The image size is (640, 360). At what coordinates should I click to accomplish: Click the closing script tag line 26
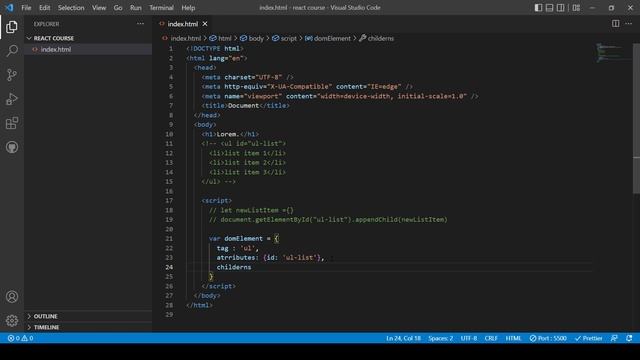point(218,287)
